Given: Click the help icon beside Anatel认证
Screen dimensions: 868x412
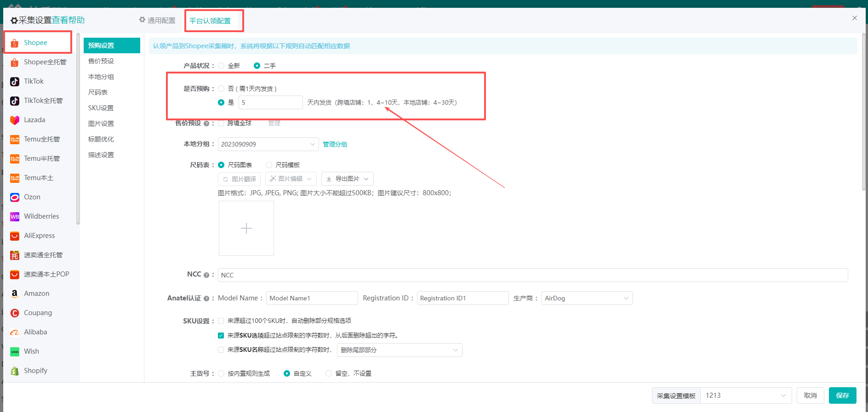Looking at the screenshot, I should (x=206, y=299).
